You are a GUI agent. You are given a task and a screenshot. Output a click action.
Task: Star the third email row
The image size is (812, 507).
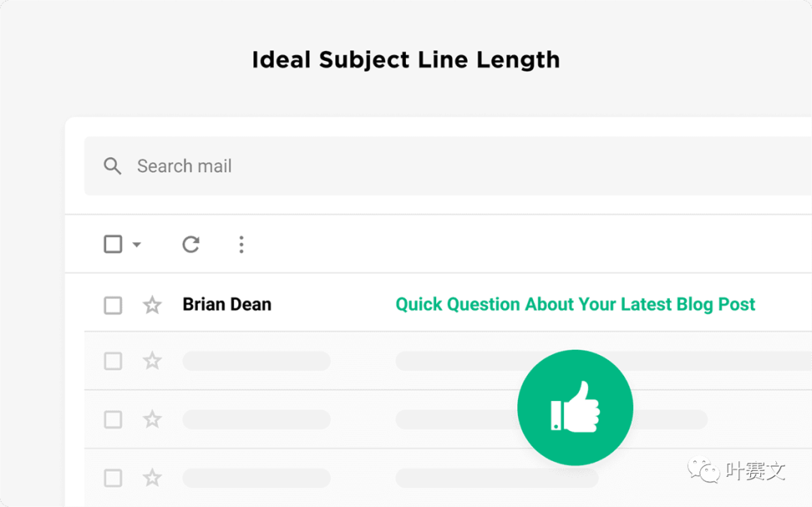[152, 419]
